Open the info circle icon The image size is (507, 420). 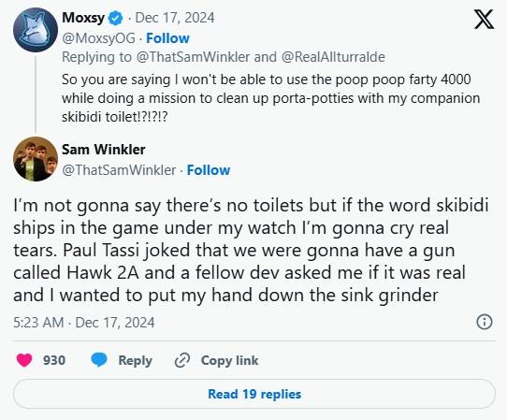[485, 322]
